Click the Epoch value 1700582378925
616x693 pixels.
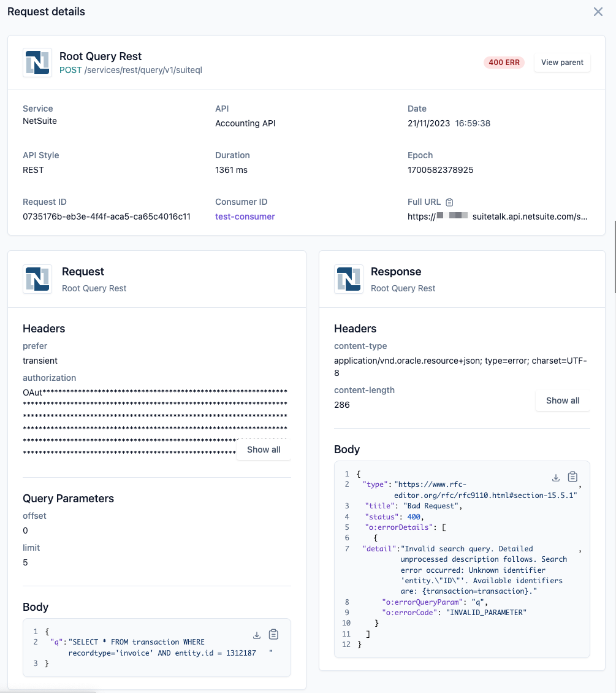[x=440, y=170]
